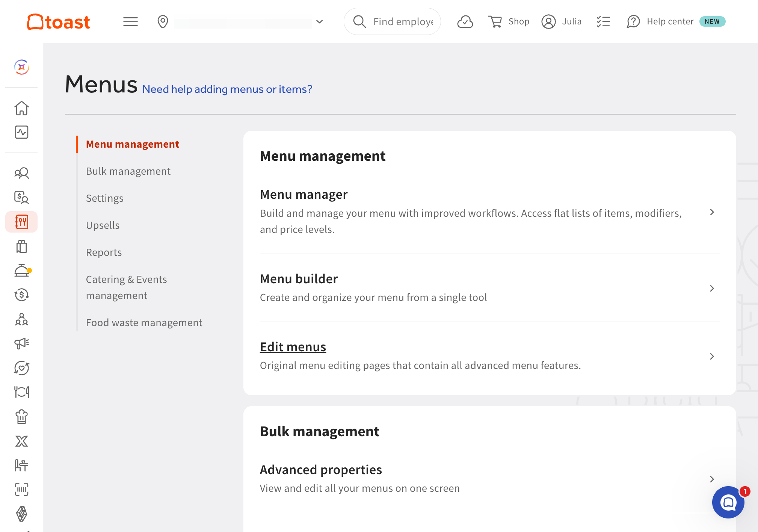Open the Shop cart
Viewport: 758px width, 532px height.
(509, 22)
